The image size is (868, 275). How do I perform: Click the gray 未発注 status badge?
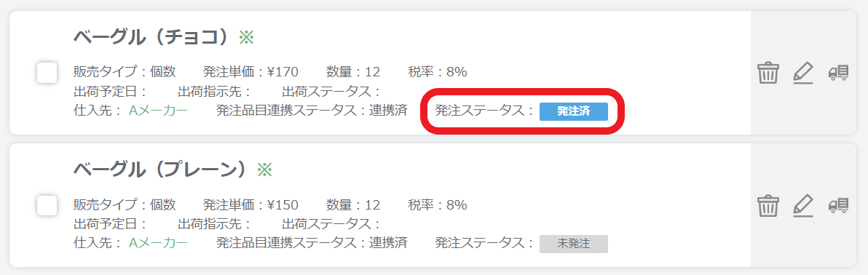[x=574, y=244]
